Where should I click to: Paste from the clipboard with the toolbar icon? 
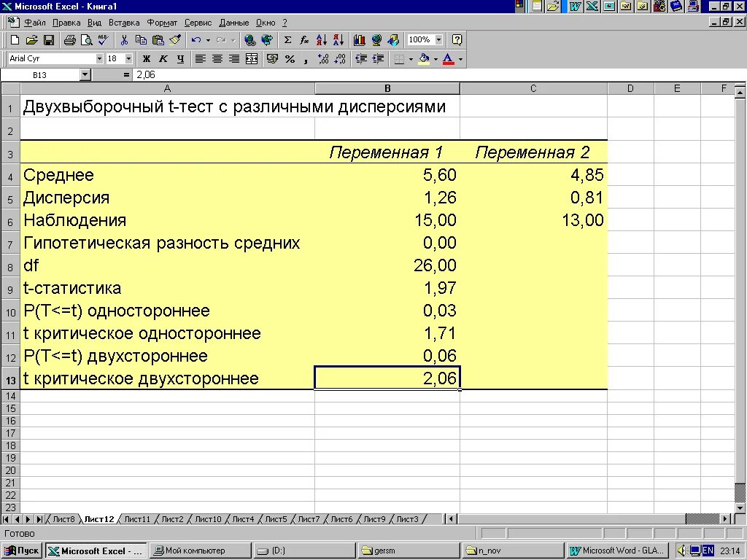158,40
